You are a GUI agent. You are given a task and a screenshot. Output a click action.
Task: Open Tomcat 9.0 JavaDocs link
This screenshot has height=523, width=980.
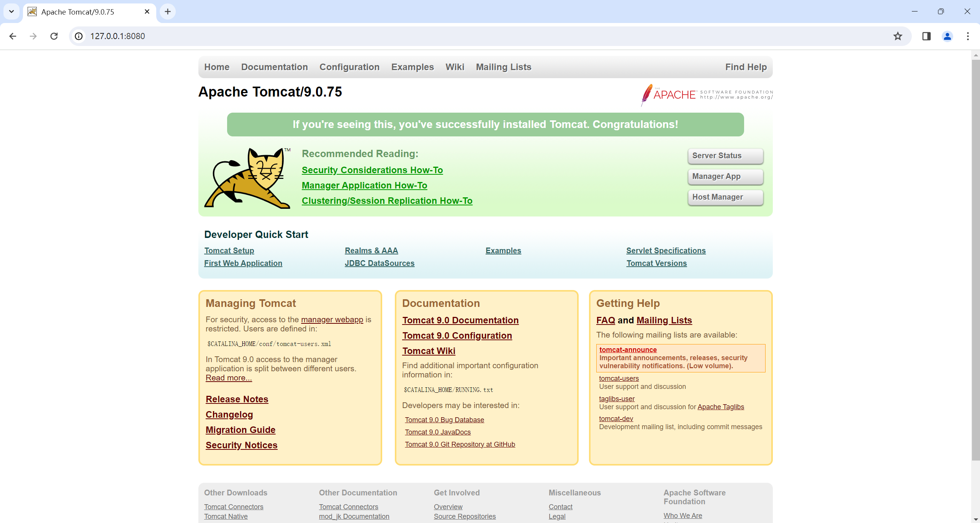pos(438,432)
